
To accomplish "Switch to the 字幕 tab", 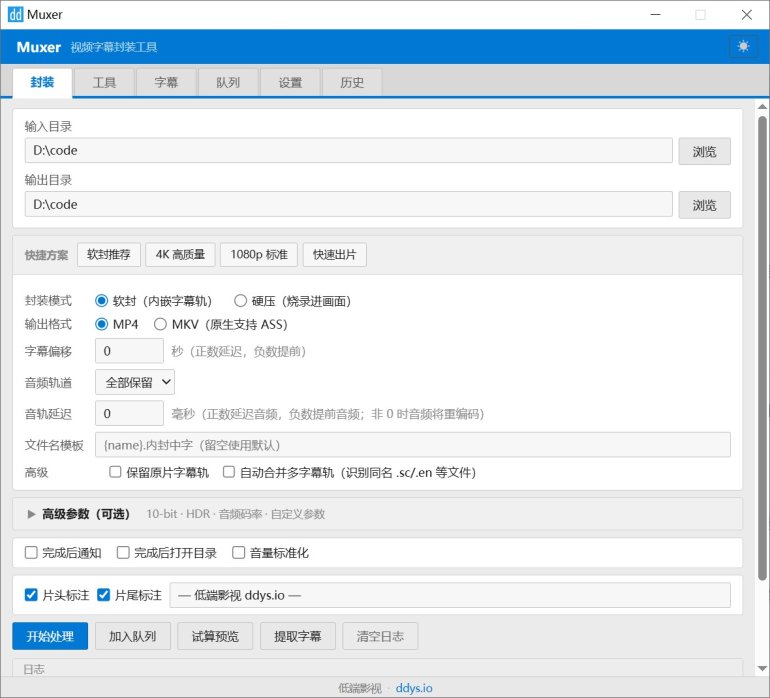I will [166, 83].
